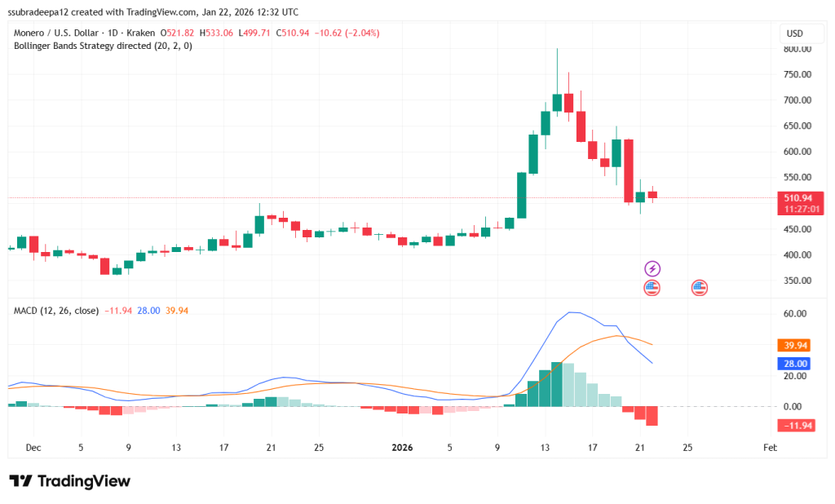
Task: Click the left US flag economic event icon
Action: (x=651, y=287)
